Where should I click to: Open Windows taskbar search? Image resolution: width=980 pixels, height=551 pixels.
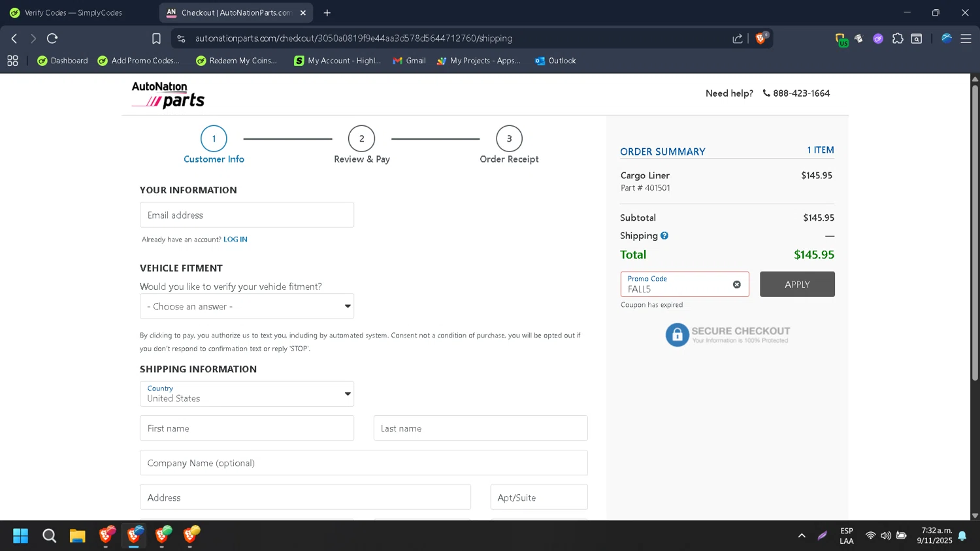49,536
